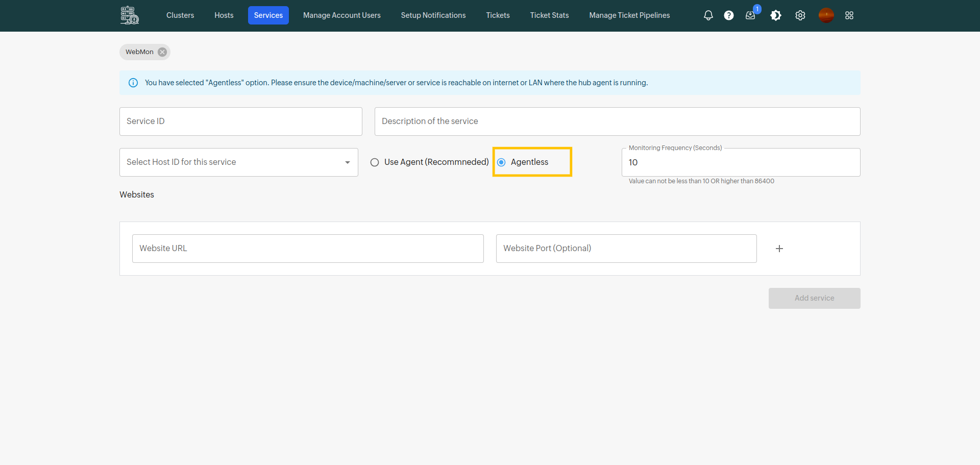This screenshot has width=980, height=465.
Task: Open the help question mark icon
Action: click(x=729, y=15)
